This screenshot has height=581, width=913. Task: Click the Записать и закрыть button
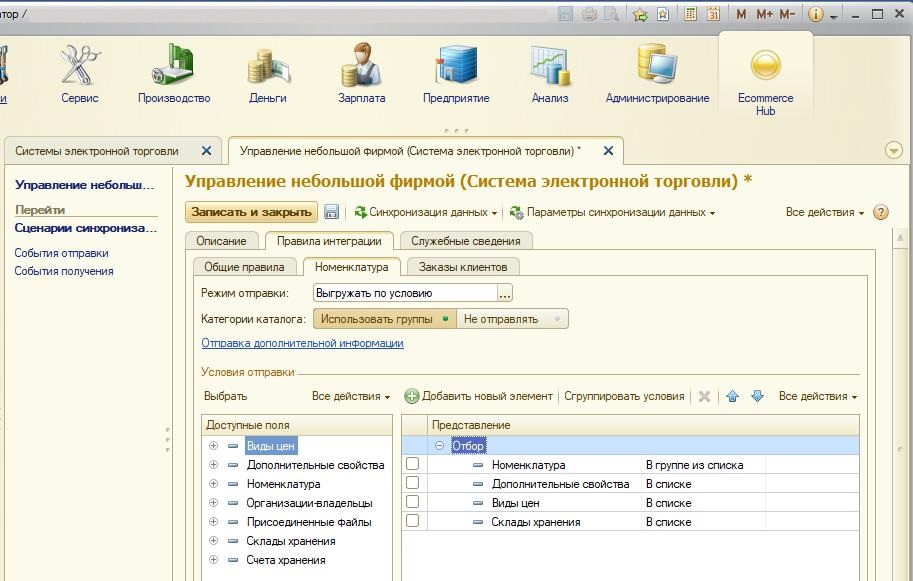pyautogui.click(x=251, y=212)
